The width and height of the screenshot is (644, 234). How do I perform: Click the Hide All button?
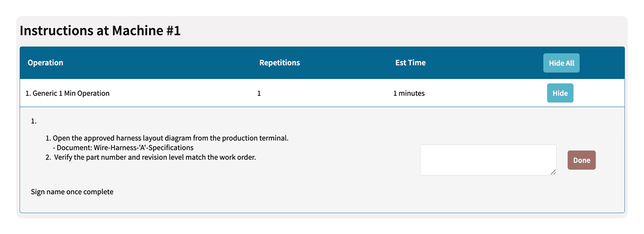click(x=561, y=63)
